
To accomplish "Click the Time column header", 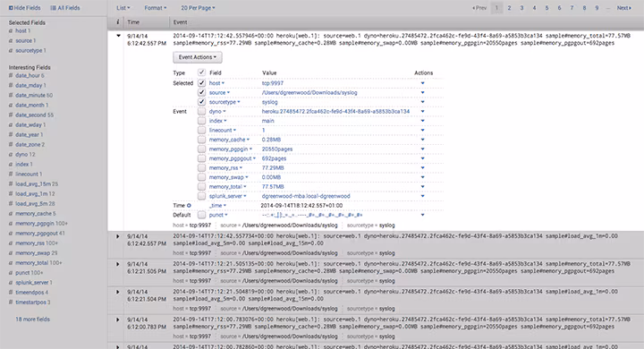I will click(133, 22).
